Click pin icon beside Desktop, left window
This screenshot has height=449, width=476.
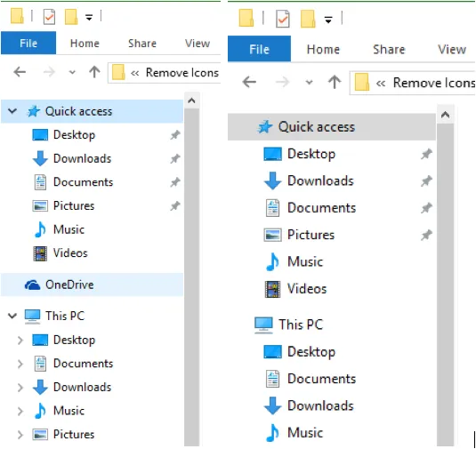(x=175, y=135)
